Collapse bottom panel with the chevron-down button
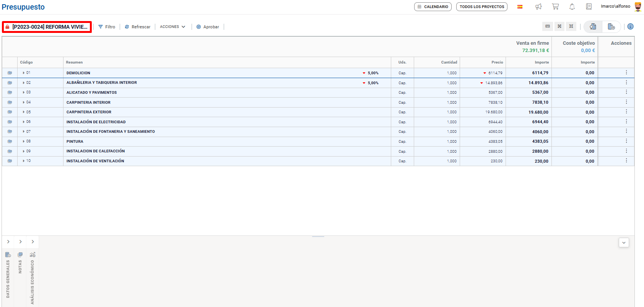The height and width of the screenshot is (307, 644). 624,243
